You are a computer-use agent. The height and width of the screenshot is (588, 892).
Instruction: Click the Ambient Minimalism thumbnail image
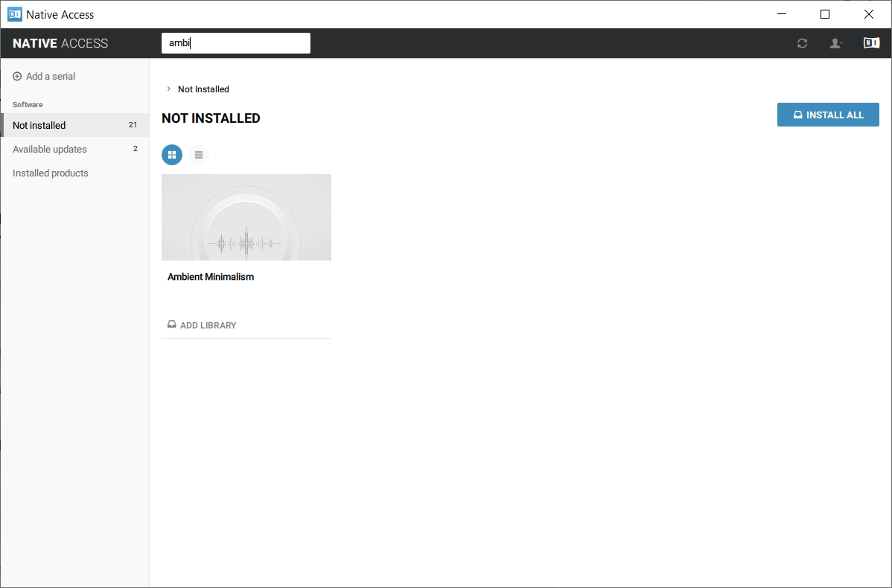click(246, 217)
